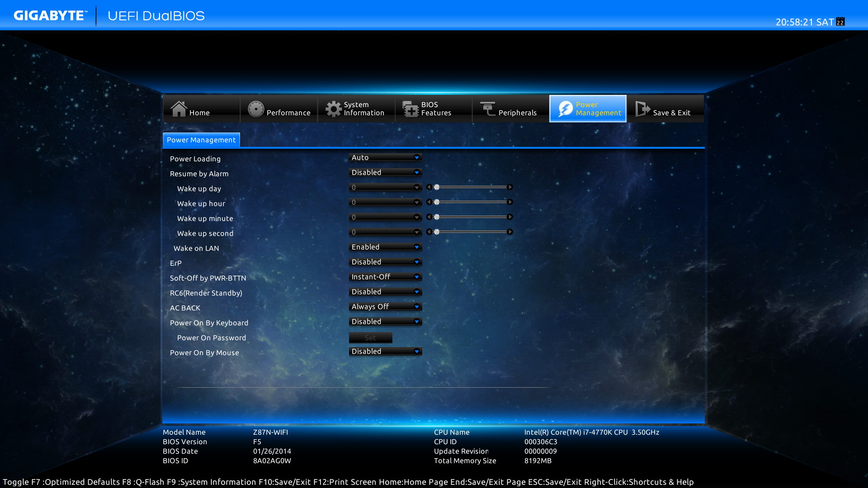The height and width of the screenshot is (488, 868).
Task: Open Power On By Mouse dropdown
Action: tap(385, 352)
